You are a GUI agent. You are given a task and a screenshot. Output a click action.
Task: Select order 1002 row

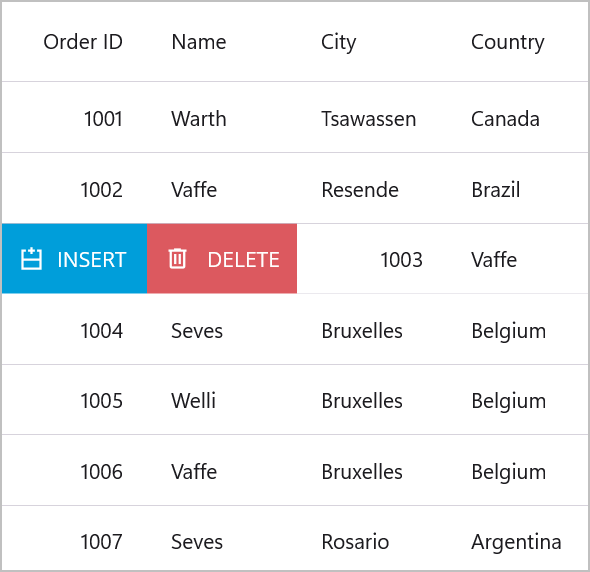click(295, 188)
